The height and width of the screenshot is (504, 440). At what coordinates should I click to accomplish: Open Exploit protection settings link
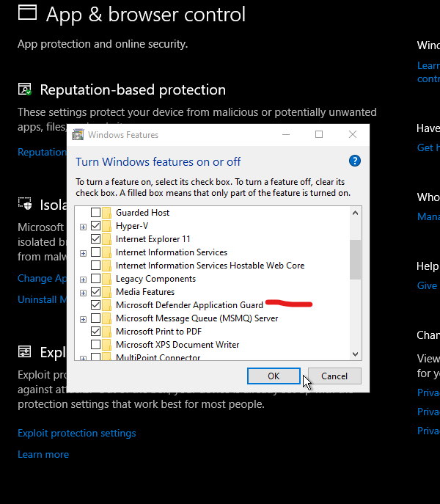coord(76,433)
